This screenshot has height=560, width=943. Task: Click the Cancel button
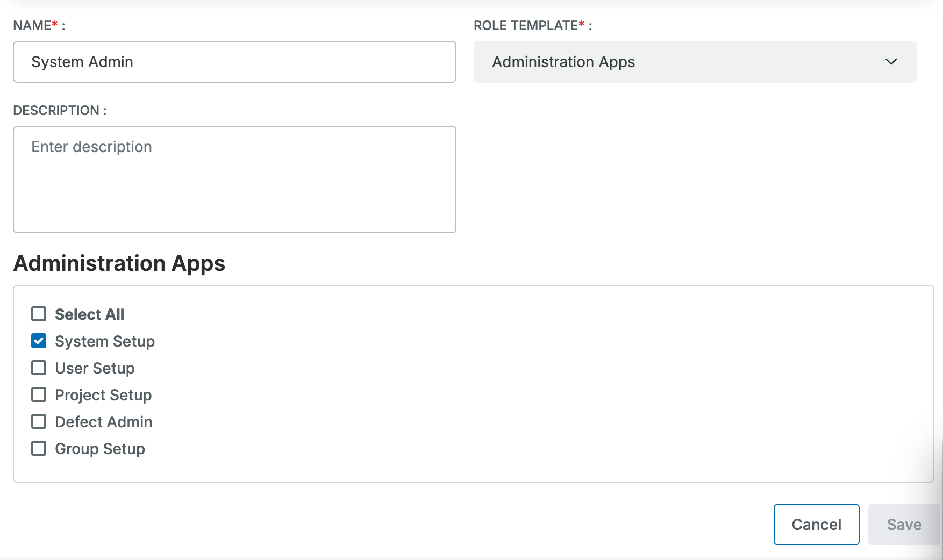tap(816, 524)
